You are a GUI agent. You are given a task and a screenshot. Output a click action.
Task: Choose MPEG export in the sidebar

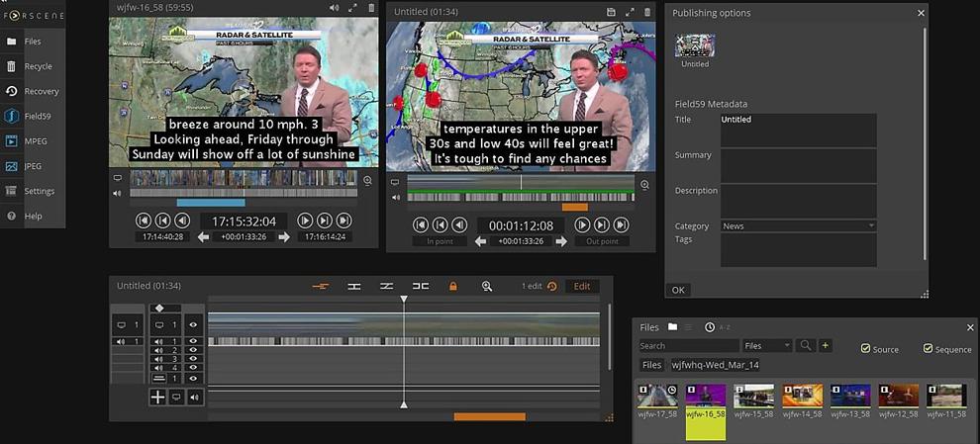point(33,141)
